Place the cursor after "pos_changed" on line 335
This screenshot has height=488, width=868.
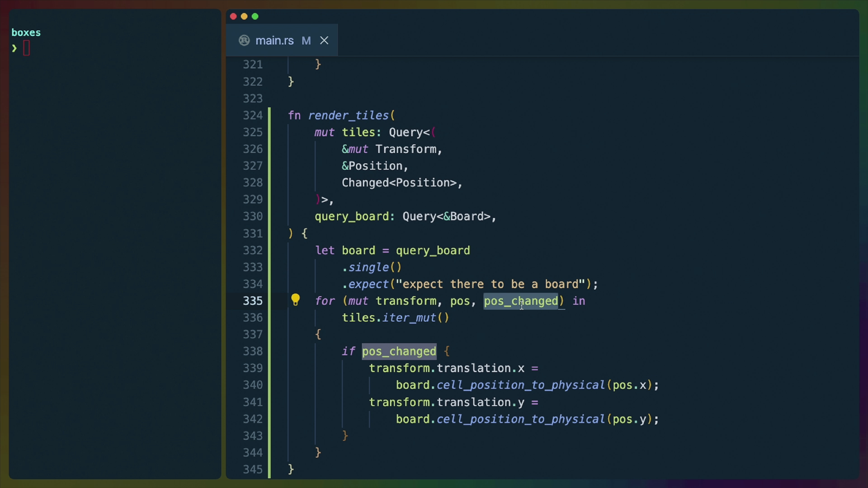[559, 301]
